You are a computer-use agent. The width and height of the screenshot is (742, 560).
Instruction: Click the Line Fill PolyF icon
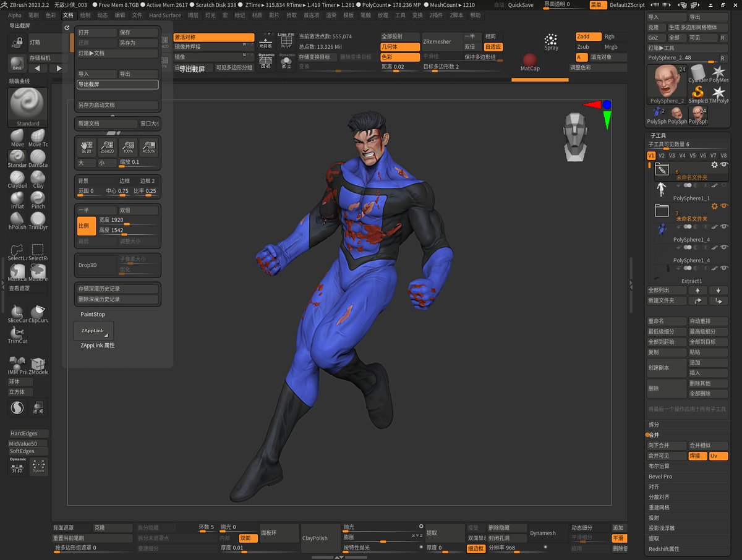[286, 41]
